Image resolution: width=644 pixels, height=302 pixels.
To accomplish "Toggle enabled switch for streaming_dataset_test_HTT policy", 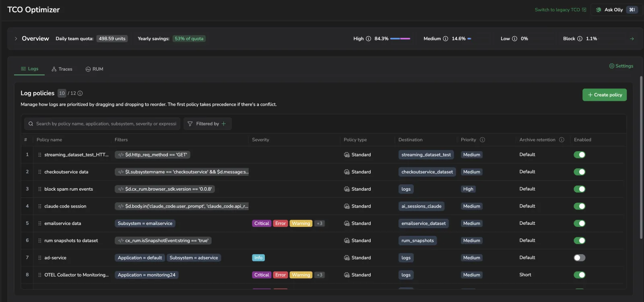I will pyautogui.click(x=580, y=155).
